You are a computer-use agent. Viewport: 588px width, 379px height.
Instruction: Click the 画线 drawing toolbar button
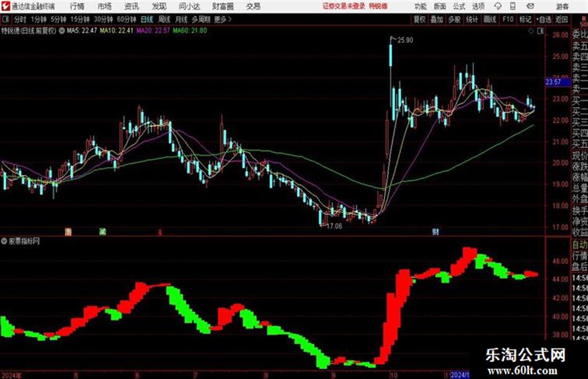click(490, 19)
